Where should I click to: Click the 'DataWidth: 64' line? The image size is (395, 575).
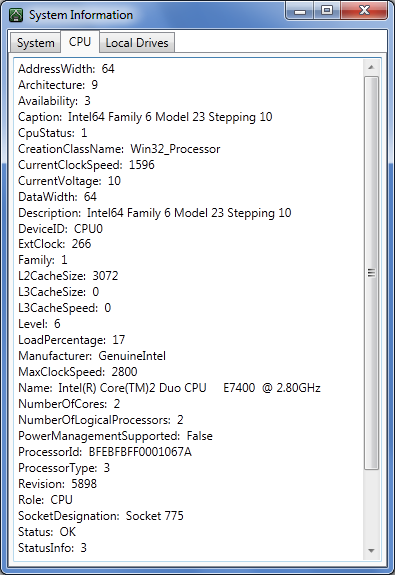(x=58, y=197)
